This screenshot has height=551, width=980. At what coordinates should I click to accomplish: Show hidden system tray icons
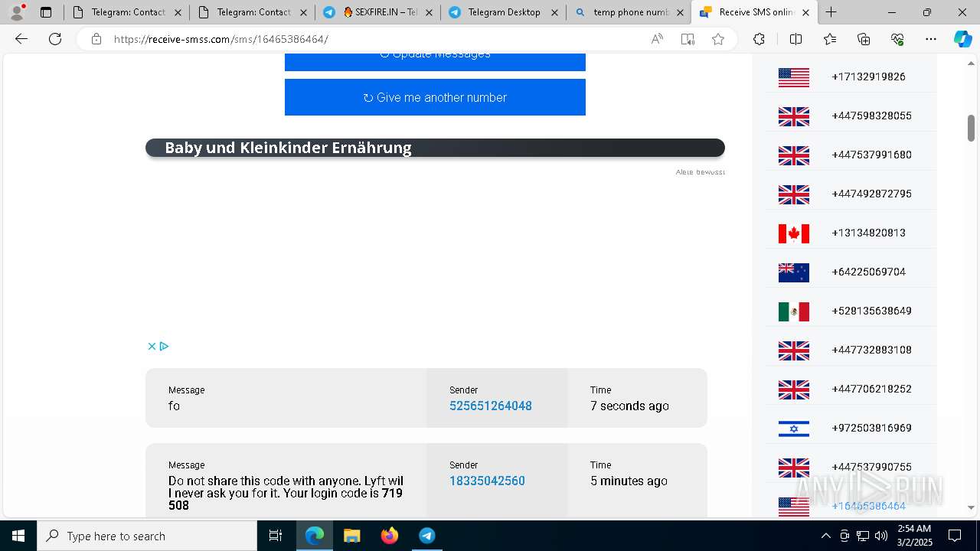(x=825, y=536)
